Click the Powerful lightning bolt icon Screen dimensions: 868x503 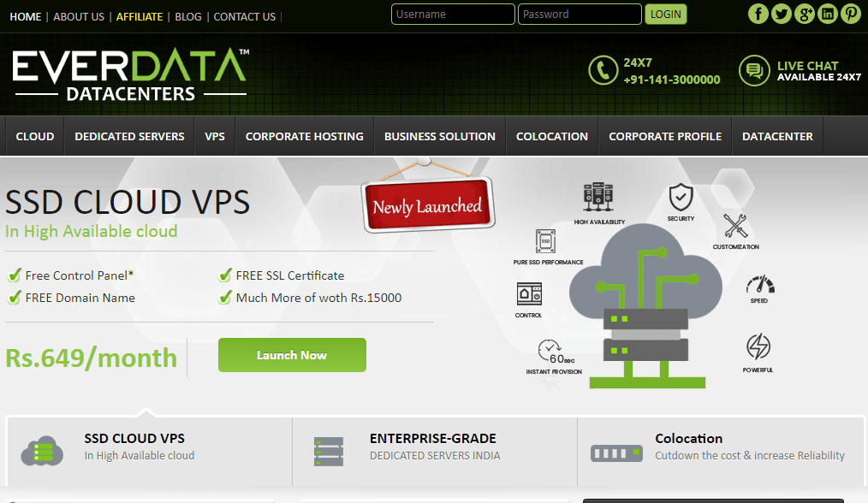758,347
